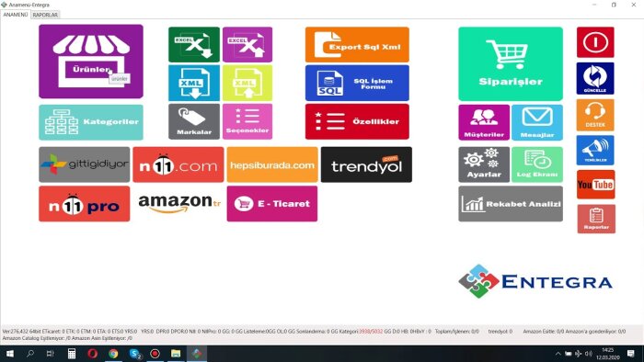Screen dimensions: 644x362
Task: Click the Yenilikler megaphone tile
Action: pos(595,151)
